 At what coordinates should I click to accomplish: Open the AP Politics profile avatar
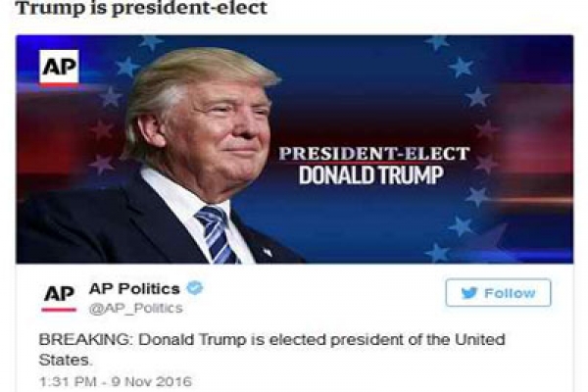point(59,298)
